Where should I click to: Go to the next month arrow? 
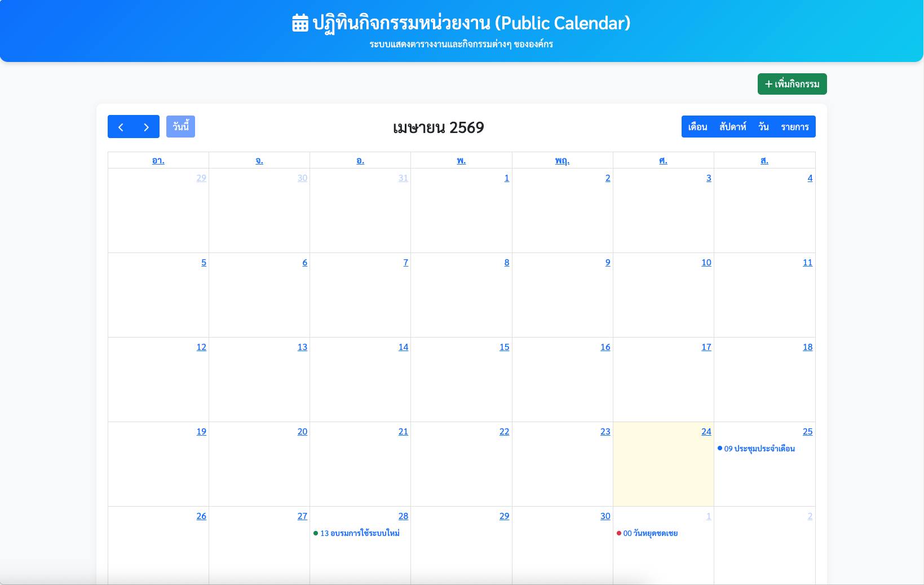[x=147, y=127]
